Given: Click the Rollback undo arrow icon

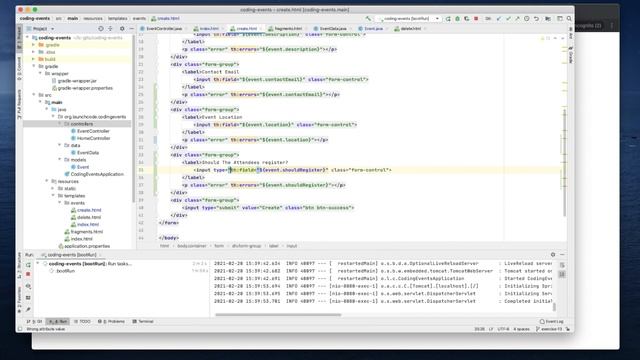Looking at the screenshot, I should (536, 19).
